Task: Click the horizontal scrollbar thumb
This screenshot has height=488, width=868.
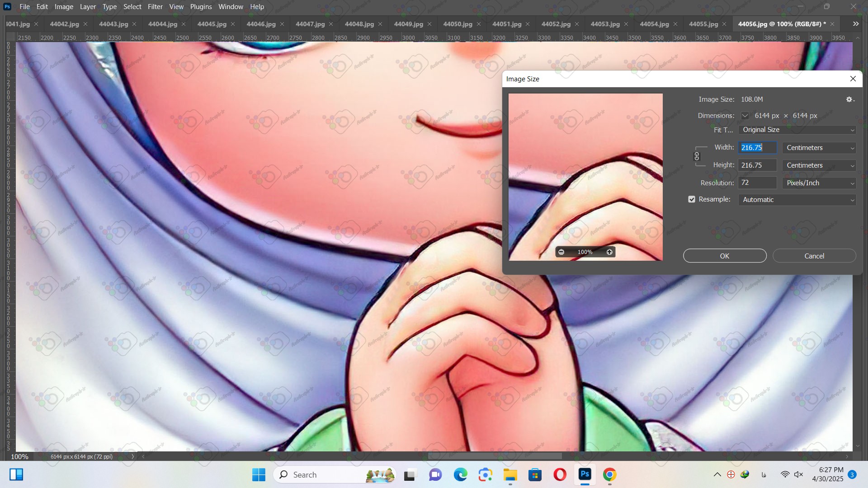Action: [x=495, y=456]
